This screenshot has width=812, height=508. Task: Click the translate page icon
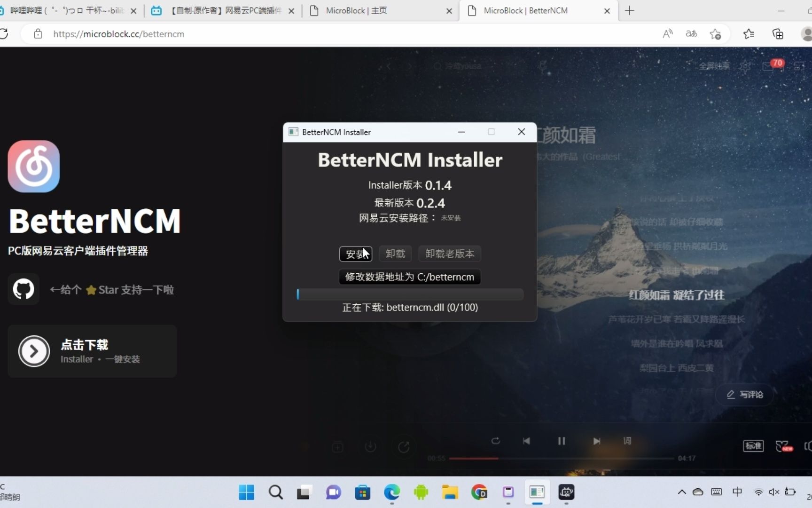[691, 34]
